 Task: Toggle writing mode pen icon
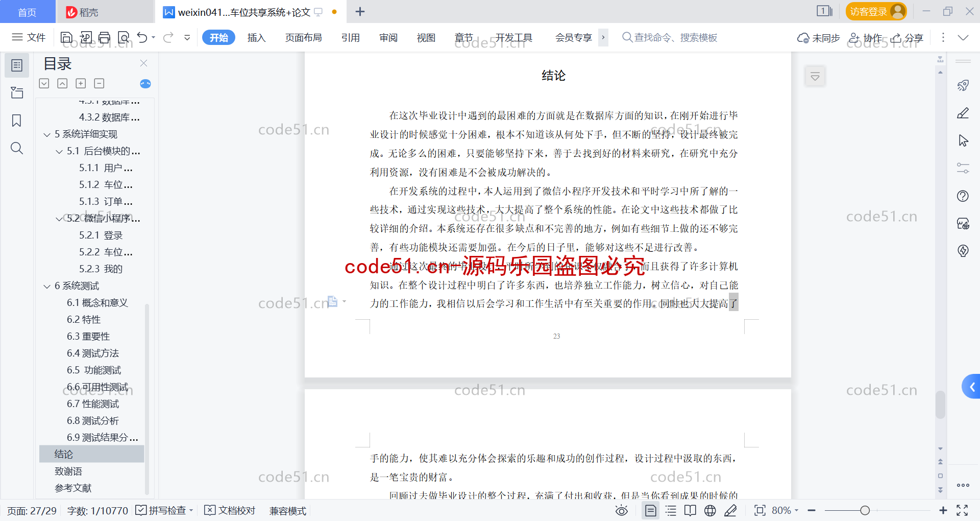tap(730, 511)
